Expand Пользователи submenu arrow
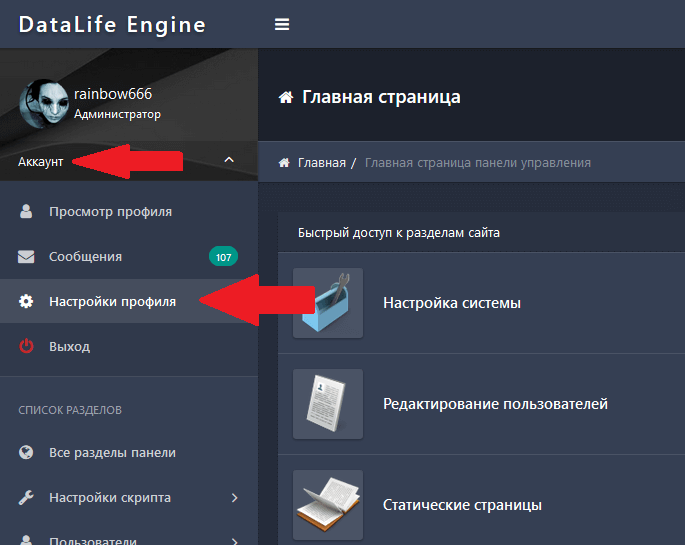The height and width of the screenshot is (545, 685). click(235, 542)
